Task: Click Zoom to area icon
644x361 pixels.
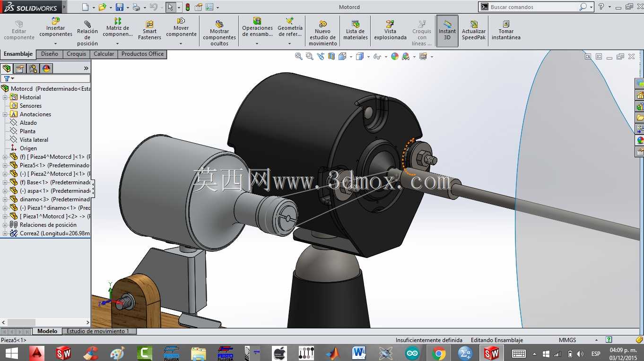Action: click(310, 56)
